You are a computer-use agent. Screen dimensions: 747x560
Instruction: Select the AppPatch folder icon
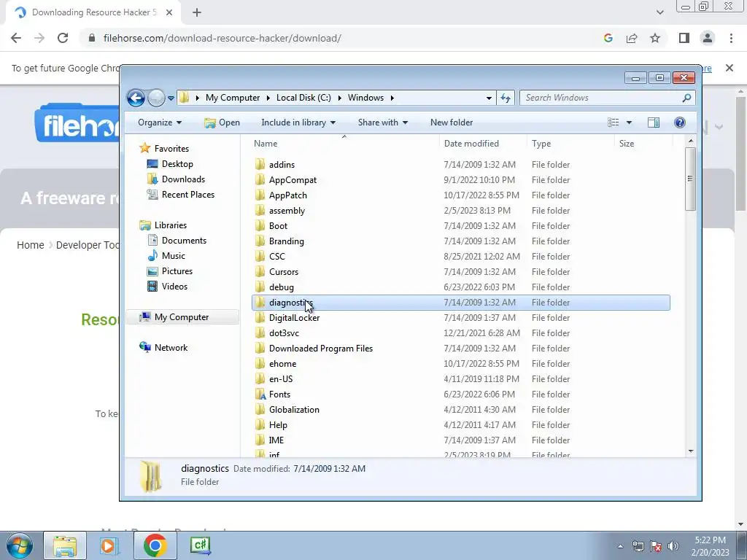(x=260, y=195)
